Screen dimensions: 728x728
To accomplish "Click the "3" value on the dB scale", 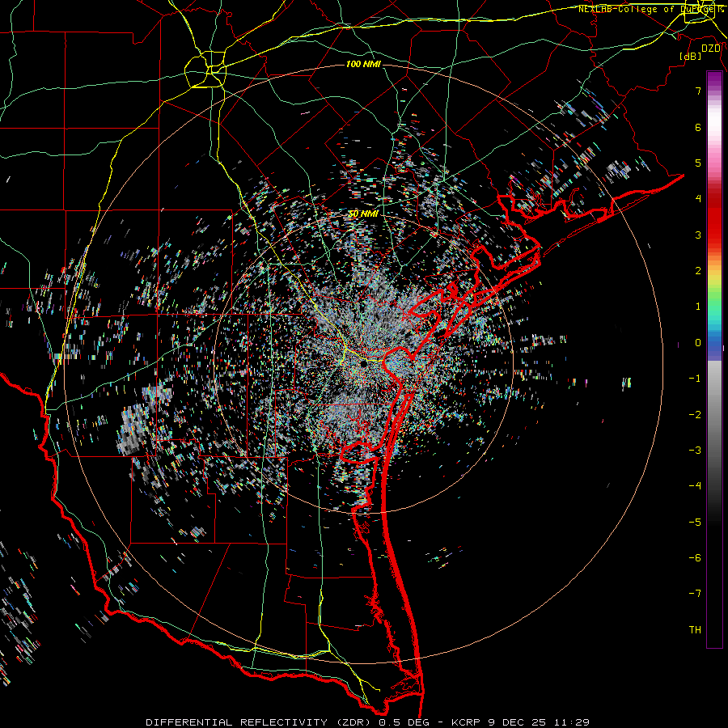I will click(698, 235).
